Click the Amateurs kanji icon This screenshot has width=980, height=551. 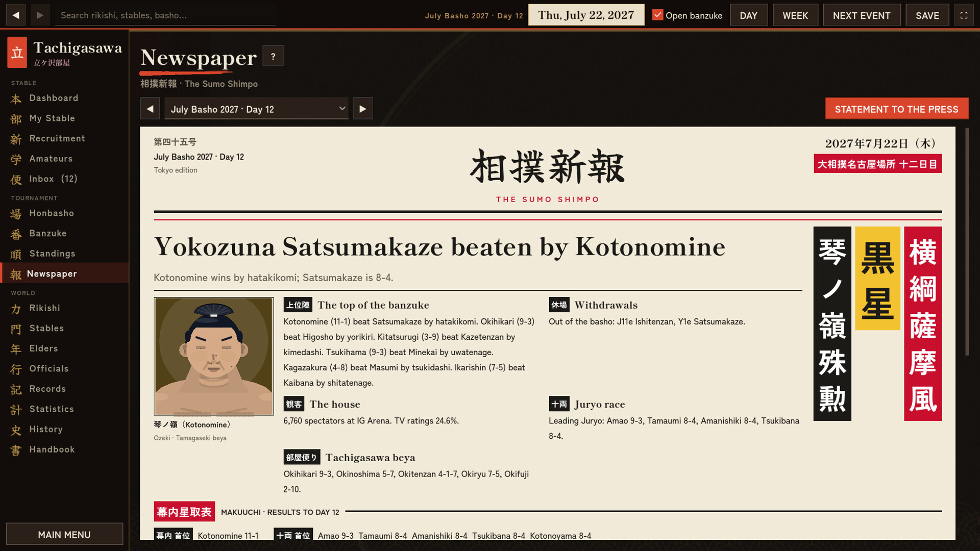(x=16, y=159)
